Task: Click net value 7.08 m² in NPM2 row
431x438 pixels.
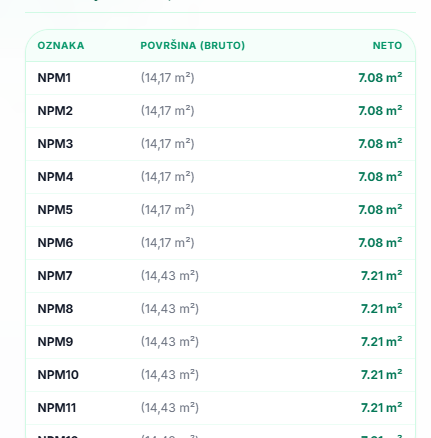Action: [x=380, y=111]
